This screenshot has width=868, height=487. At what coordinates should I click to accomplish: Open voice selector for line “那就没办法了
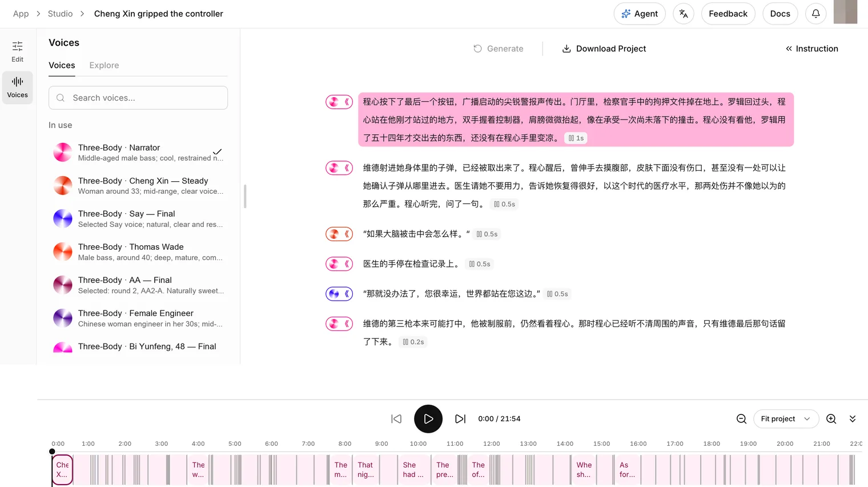[x=339, y=294]
